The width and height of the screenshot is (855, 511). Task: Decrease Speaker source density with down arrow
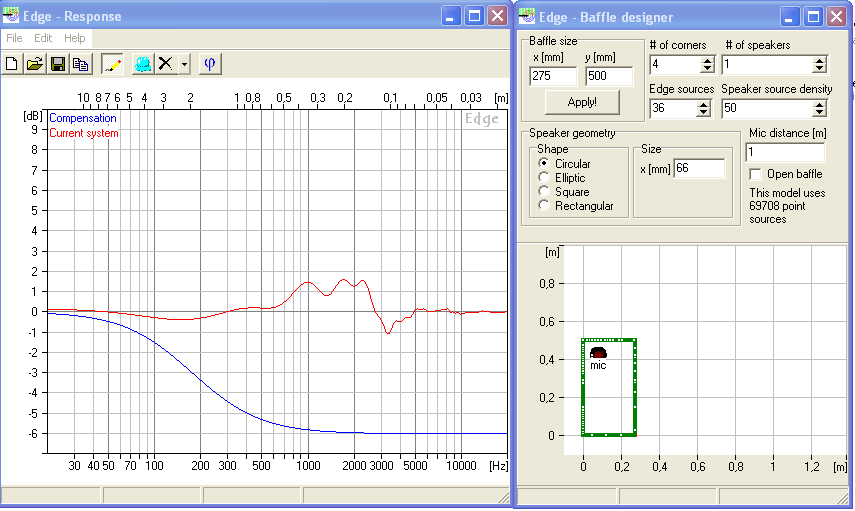point(819,113)
